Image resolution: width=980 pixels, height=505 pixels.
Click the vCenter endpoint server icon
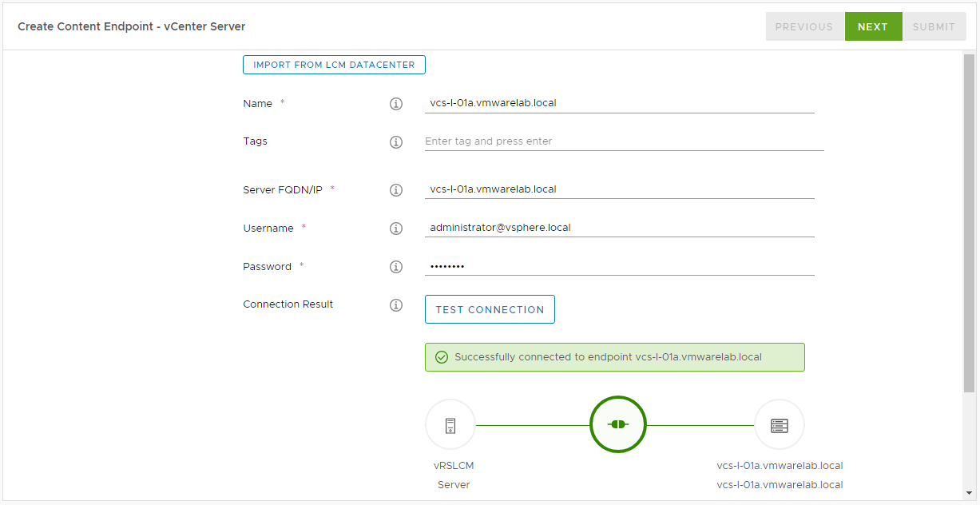coord(780,425)
